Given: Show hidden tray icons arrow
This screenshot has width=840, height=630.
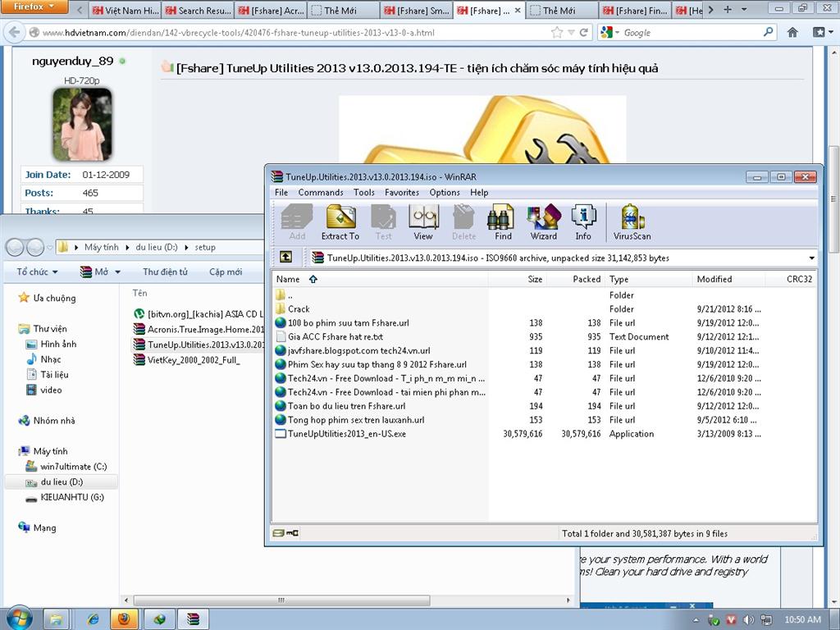Looking at the screenshot, I should [x=696, y=620].
